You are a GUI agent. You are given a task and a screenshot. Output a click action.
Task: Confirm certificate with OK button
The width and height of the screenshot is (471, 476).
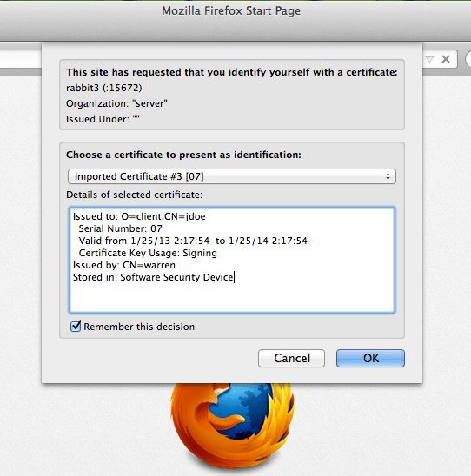(x=370, y=358)
